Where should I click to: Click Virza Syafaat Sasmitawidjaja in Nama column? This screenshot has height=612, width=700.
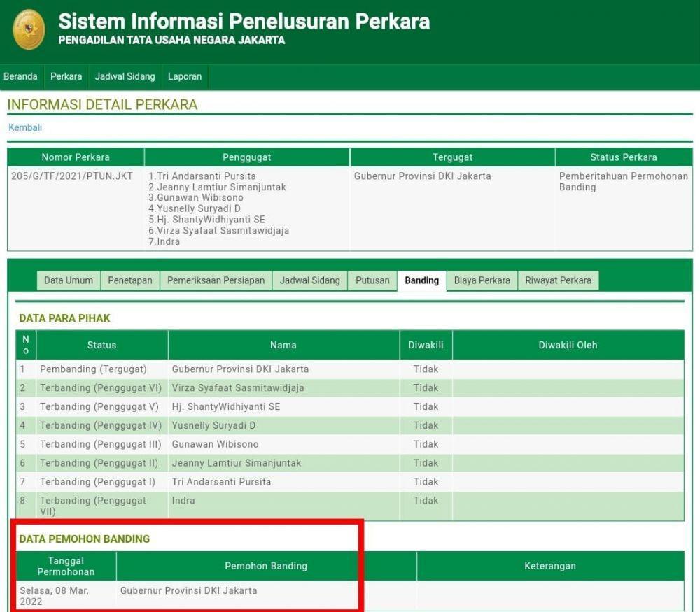238,388
